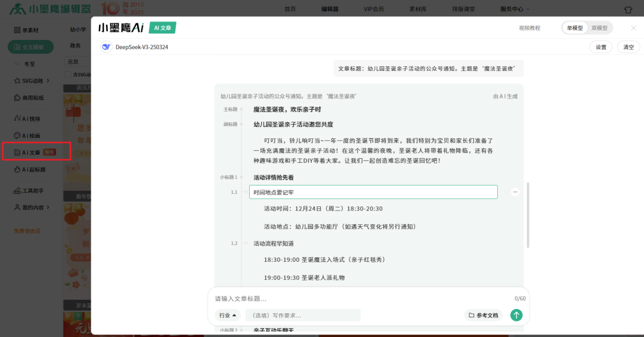Switch to 双模型 mode
The width and height of the screenshot is (644, 337).
point(599,28)
